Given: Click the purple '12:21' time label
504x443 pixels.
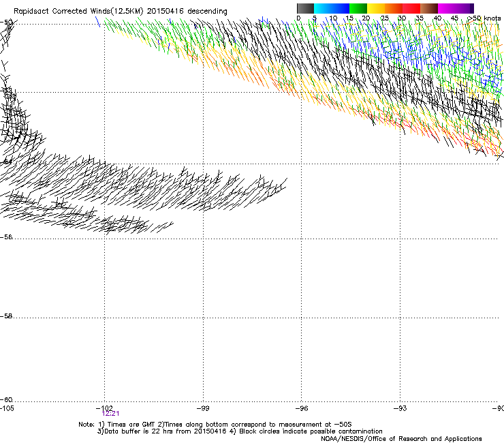Looking at the screenshot, I should coord(110,414).
